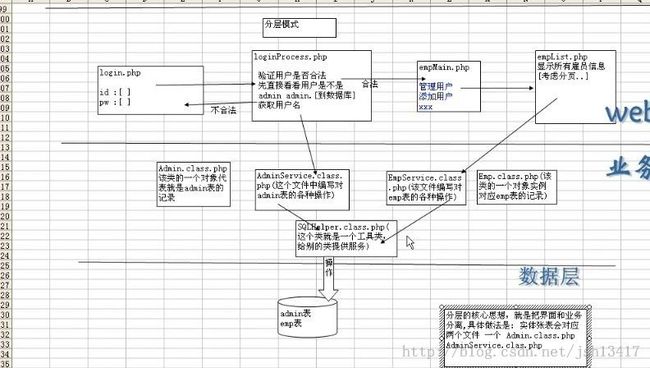This screenshot has width=650, height=368.
Task: Click the top-left resize handle of the note box
Action: [x=442, y=307]
